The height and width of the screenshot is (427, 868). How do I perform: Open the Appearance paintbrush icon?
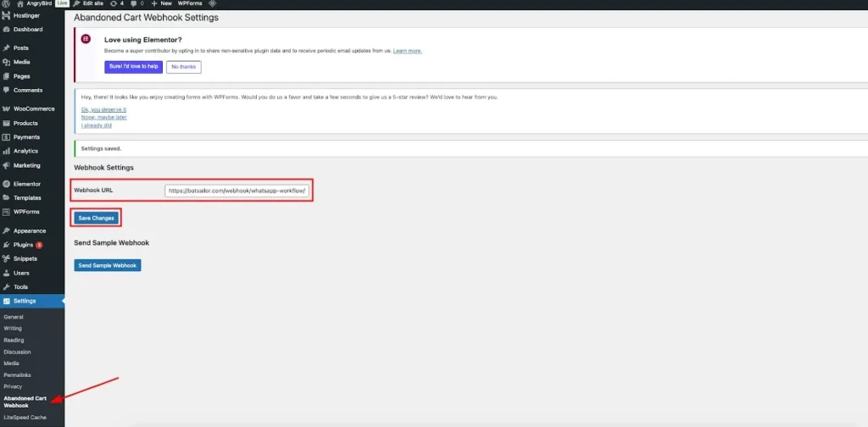6,230
